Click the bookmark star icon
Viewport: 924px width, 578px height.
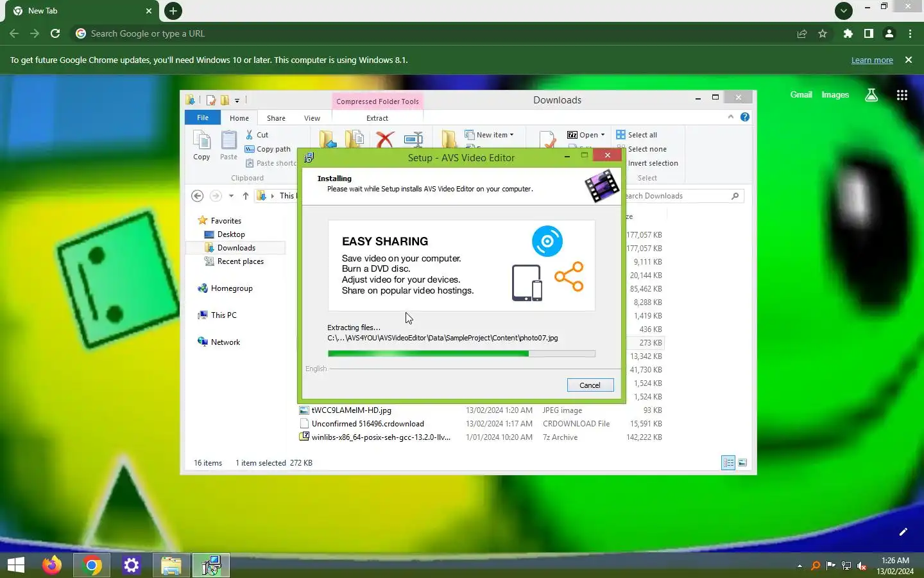coord(823,33)
